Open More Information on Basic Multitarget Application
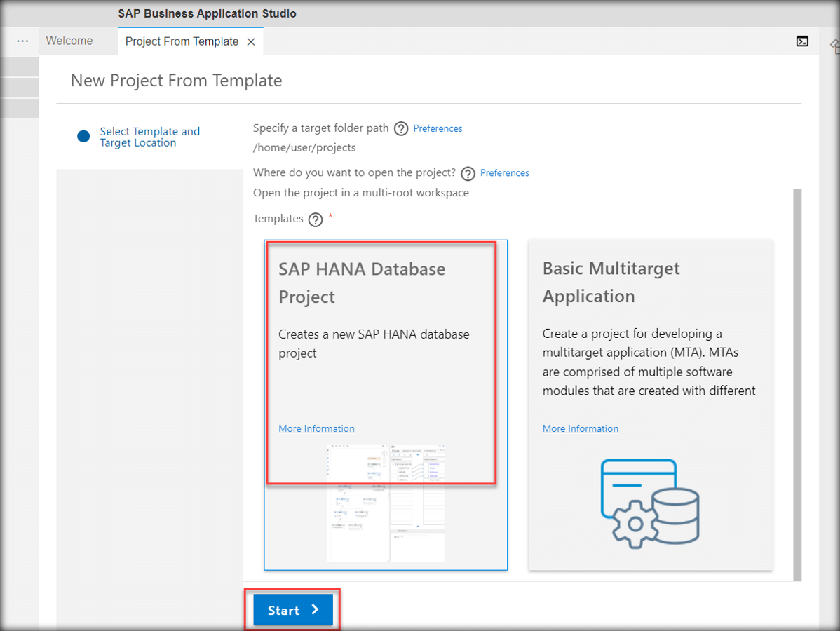 click(581, 428)
